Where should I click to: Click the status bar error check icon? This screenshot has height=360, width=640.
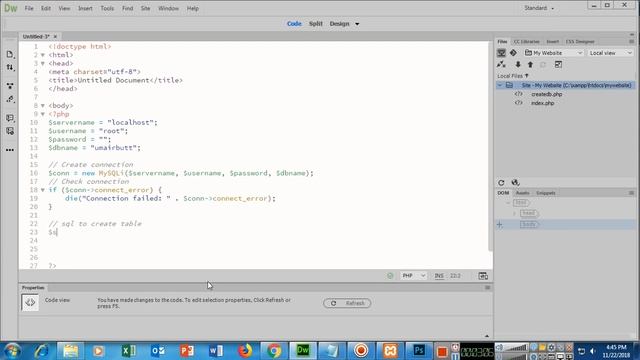(390, 276)
